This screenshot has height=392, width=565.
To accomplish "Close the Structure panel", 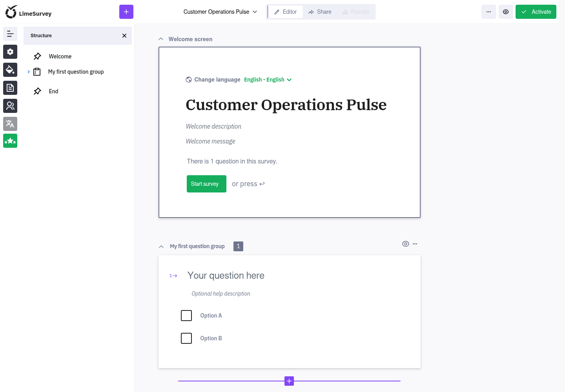I will point(124,36).
